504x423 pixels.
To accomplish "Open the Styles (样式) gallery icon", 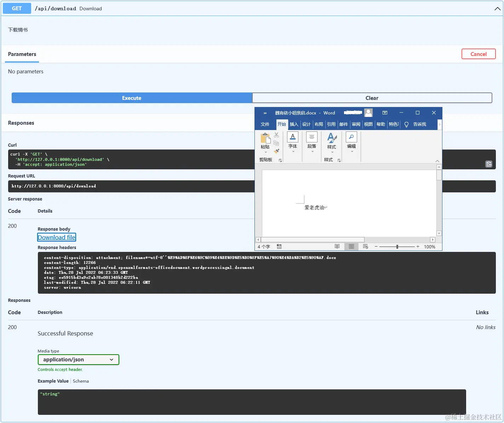I will (332, 137).
